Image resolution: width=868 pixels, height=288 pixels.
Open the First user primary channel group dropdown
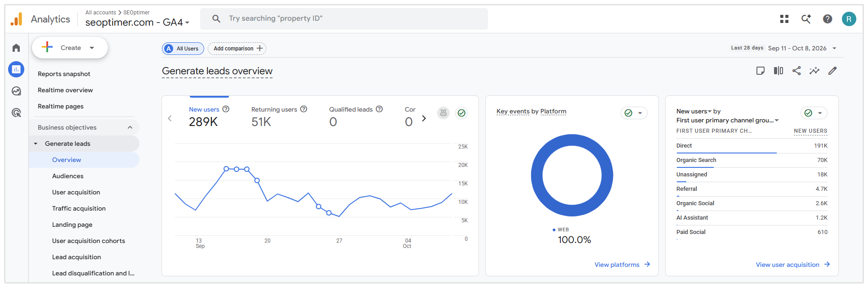[728, 120]
